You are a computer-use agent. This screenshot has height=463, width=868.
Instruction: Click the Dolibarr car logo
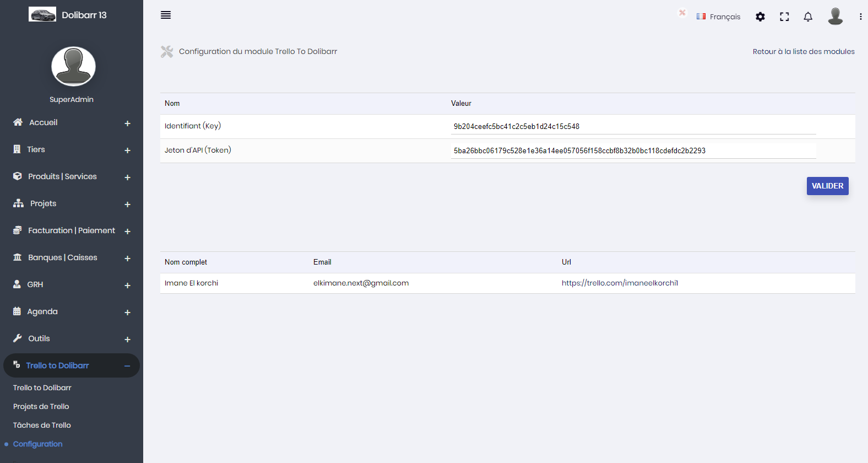pyautogui.click(x=42, y=14)
